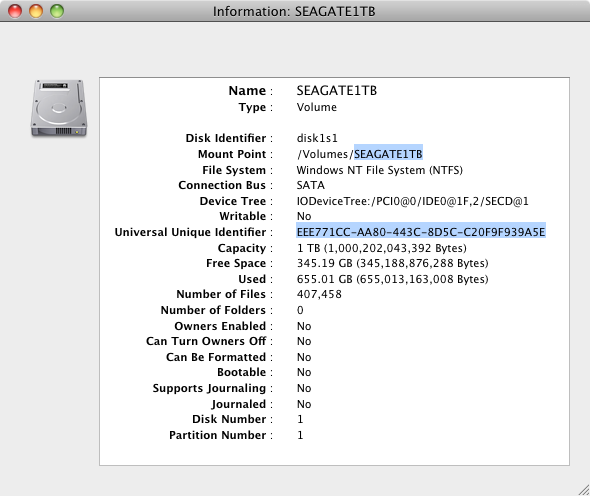590x496 pixels.
Task: Click the 'Writable' label
Action: 243,216
